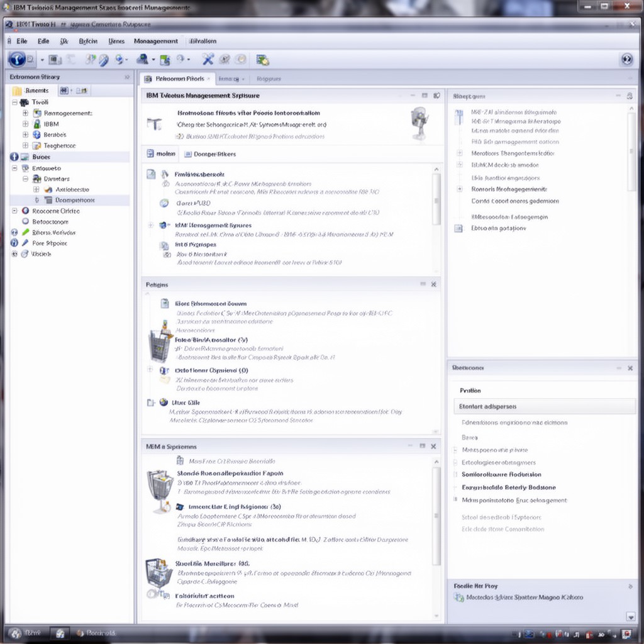Select Fore Stipoitee in the tree
The width and height of the screenshot is (644, 644).
49,243
